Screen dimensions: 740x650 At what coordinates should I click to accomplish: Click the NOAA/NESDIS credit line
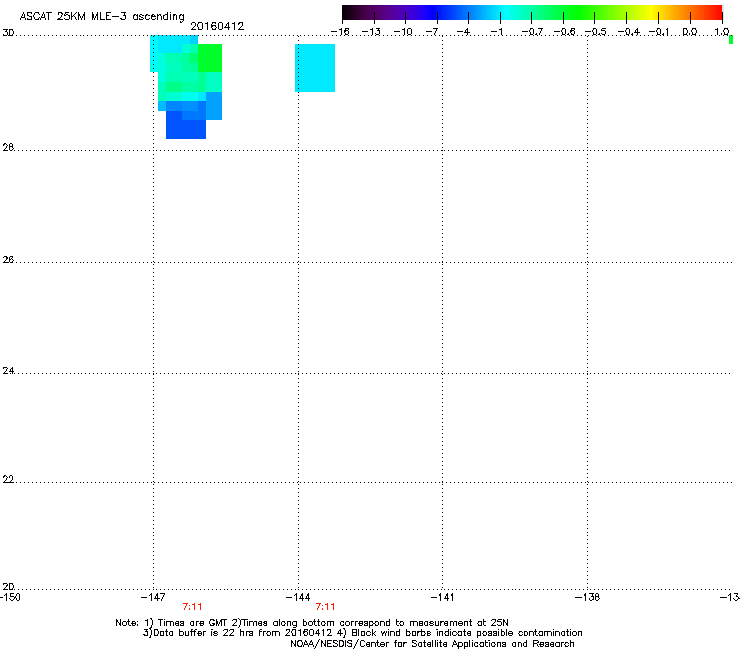432,644
